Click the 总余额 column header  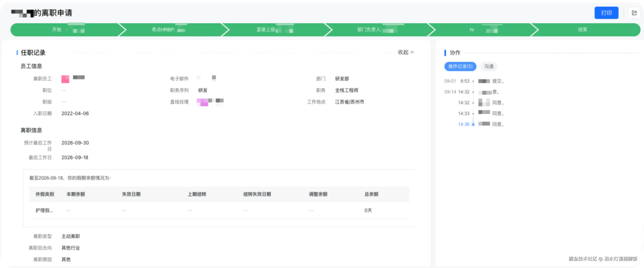371,194
